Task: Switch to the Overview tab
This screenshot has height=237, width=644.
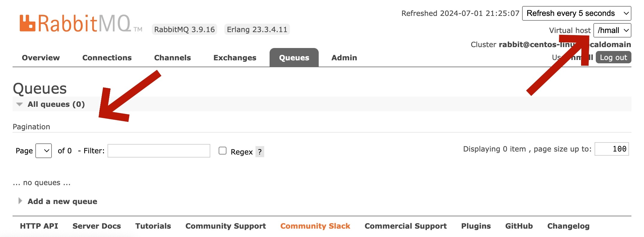Action: click(x=41, y=58)
